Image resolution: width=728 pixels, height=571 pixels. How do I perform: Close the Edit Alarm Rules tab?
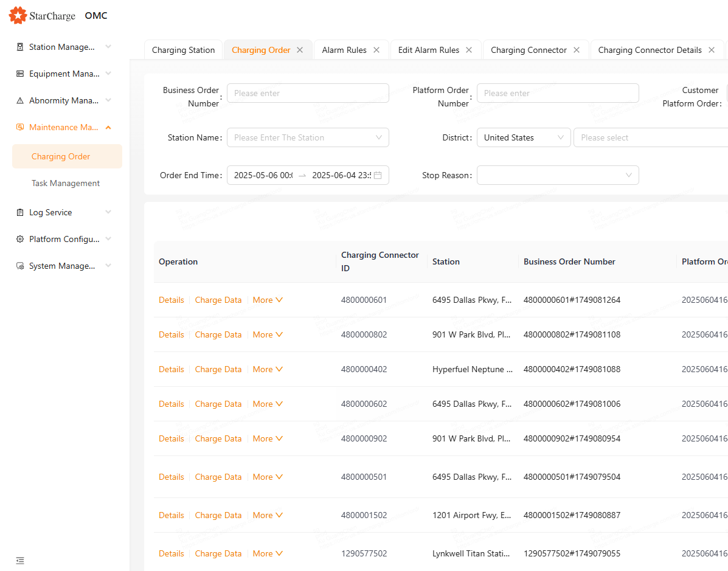point(469,50)
